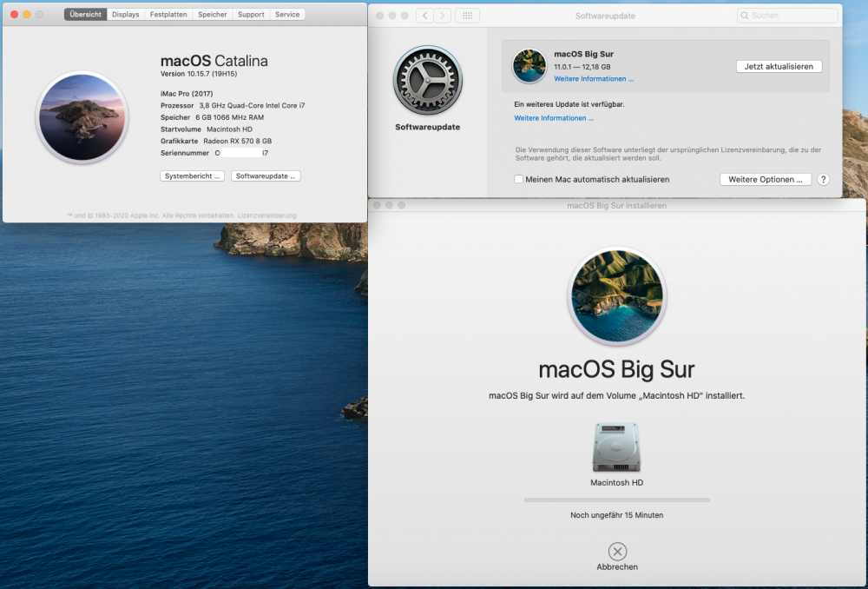Click macOS Big Sur installieren title bar
The image size is (868, 589).
point(616,206)
